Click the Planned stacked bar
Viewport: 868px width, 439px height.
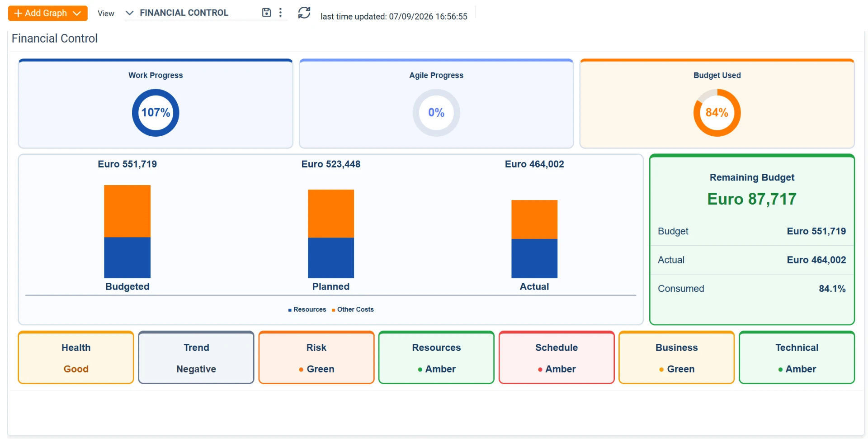pos(331,234)
